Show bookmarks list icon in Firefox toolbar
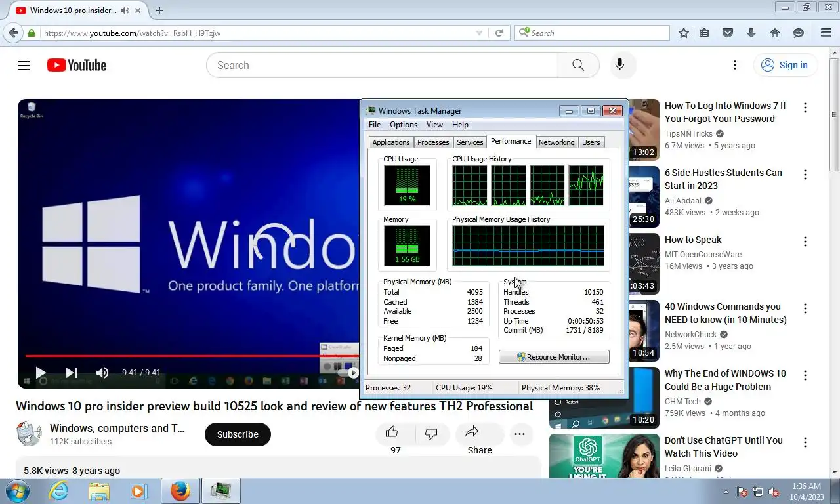 click(x=704, y=33)
